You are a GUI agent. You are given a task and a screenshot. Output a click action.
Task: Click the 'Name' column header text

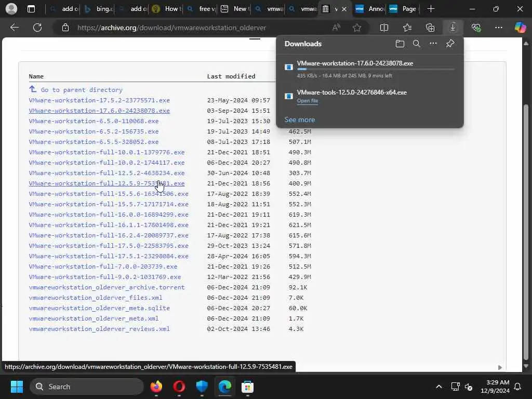coord(36,76)
